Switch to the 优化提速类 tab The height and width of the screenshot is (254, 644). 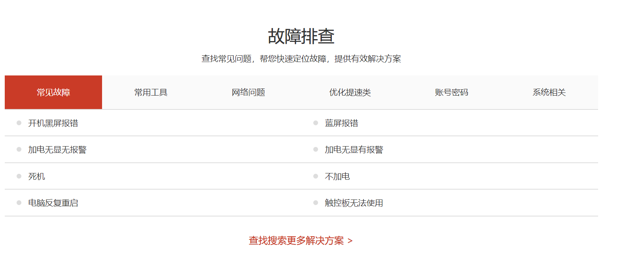350,92
